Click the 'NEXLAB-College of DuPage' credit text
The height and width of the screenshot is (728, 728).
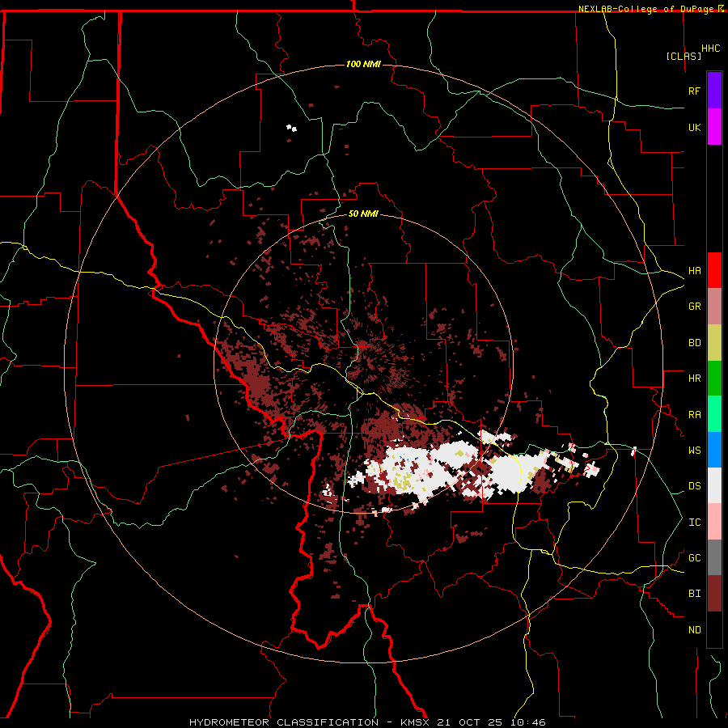(647, 9)
